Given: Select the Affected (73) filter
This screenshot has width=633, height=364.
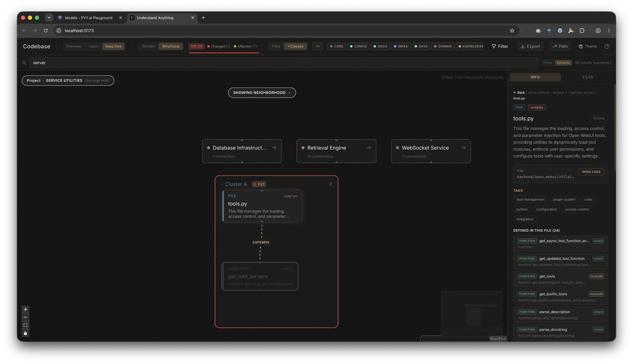Looking at the screenshot, I should point(246,46).
